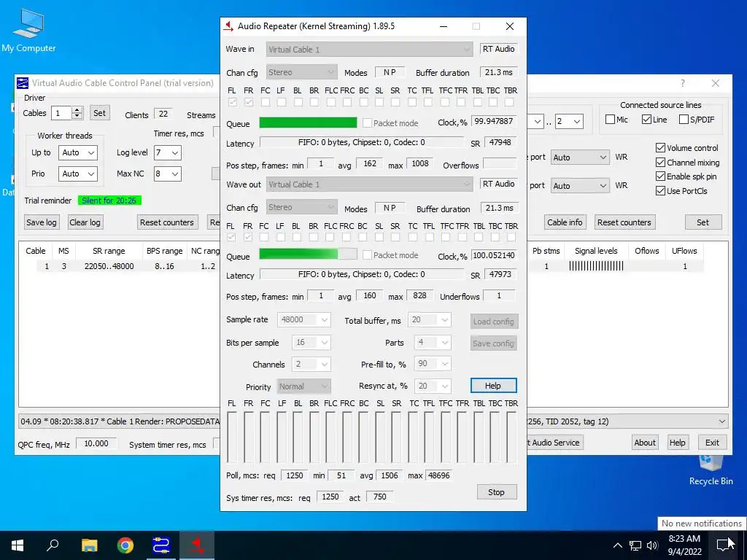Click Cables number stepper arrows
This screenshot has width=747, height=560.
click(x=77, y=113)
